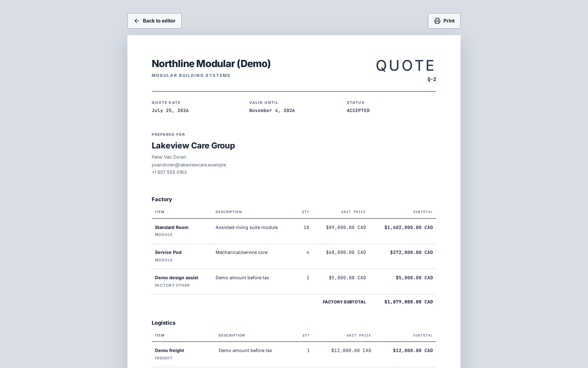Select client name 'Lakeview Care Group'

pos(193,146)
